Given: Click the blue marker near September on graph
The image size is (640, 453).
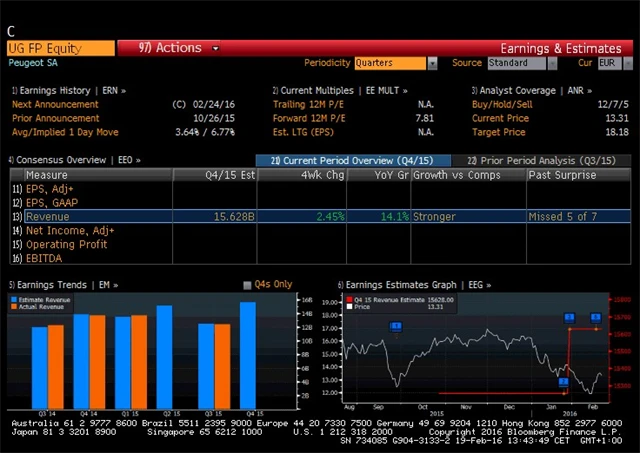Looking at the screenshot, I should [x=396, y=326].
